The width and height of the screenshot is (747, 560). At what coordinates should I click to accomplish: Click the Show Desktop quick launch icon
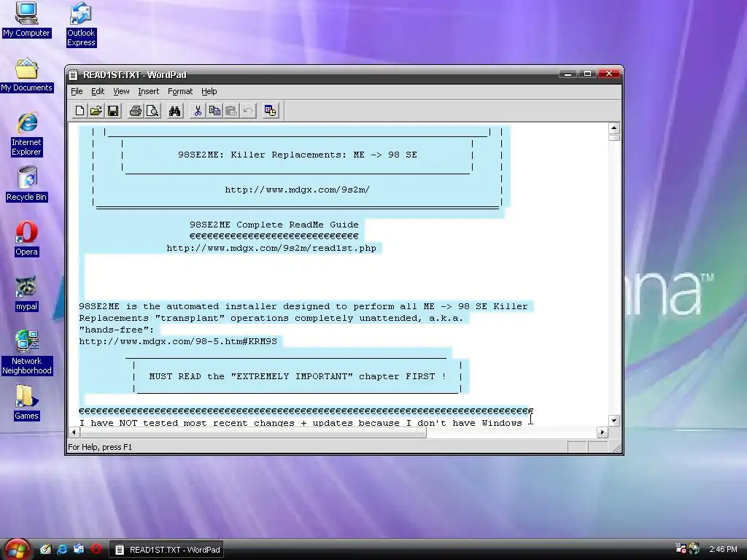click(x=46, y=549)
